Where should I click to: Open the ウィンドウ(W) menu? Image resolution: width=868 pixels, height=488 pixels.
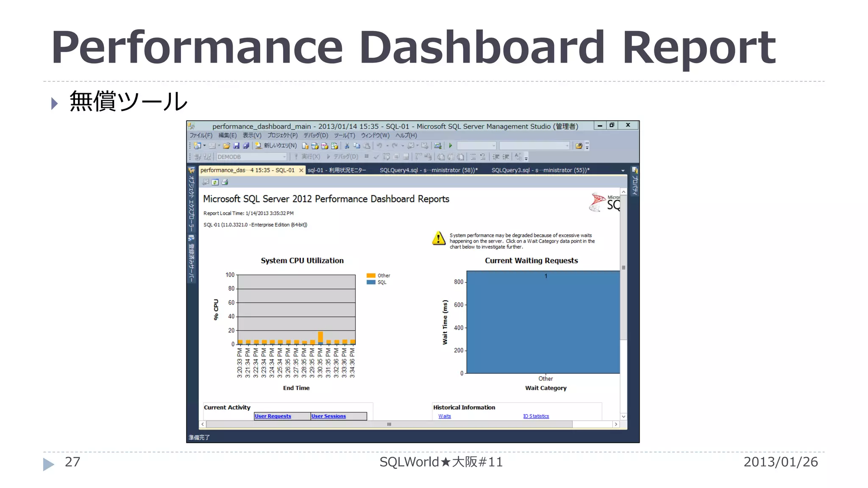pos(375,136)
